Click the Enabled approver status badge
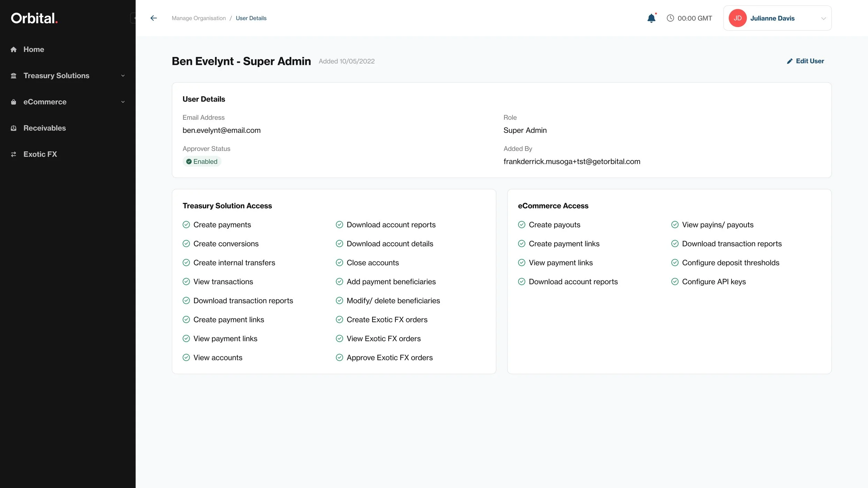This screenshot has width=868, height=488. click(x=202, y=162)
